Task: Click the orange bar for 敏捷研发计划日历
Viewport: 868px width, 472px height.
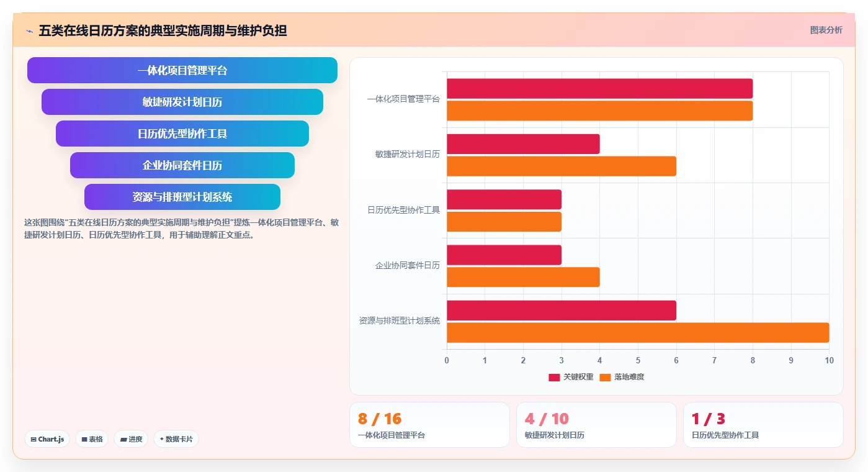Action: pyautogui.click(x=562, y=166)
